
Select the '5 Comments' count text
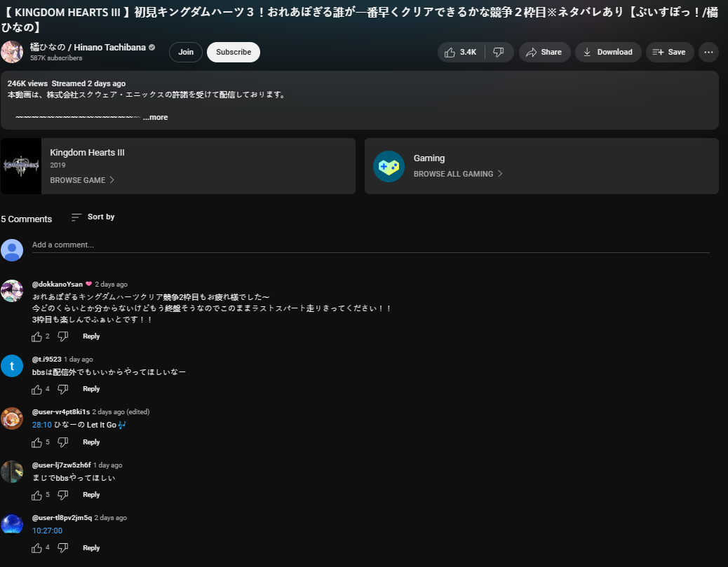click(27, 219)
